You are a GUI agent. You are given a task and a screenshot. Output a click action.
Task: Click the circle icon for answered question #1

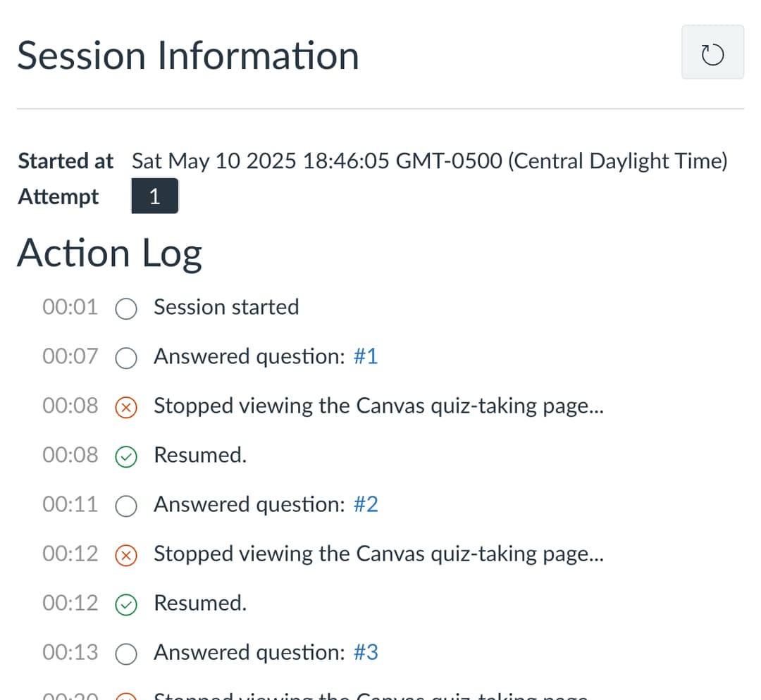[126, 358]
